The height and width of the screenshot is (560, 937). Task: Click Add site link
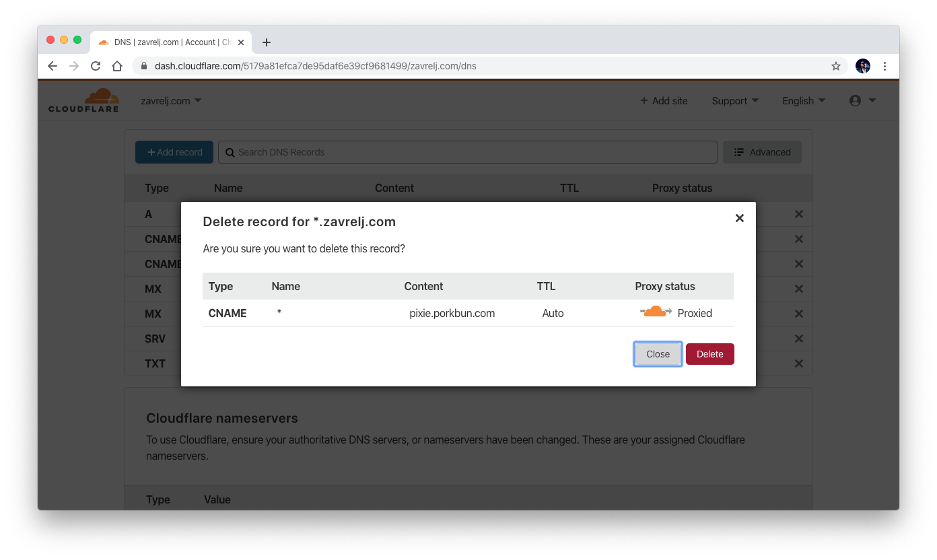coord(664,101)
